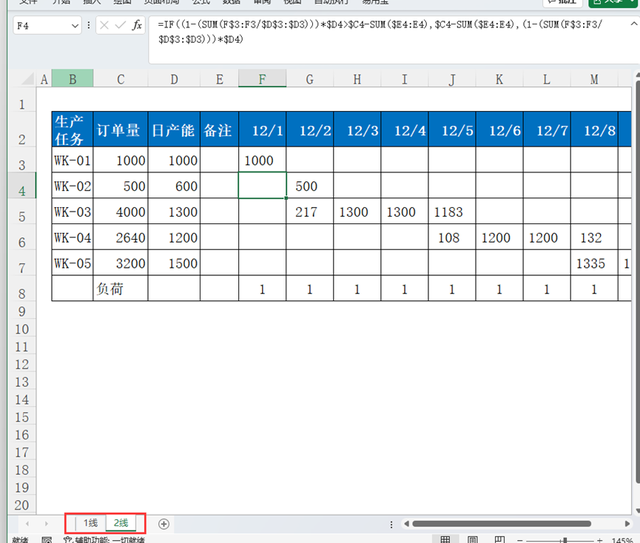640x543 pixels.
Task: Click the tab bar split handle dots
Action: tap(391, 524)
